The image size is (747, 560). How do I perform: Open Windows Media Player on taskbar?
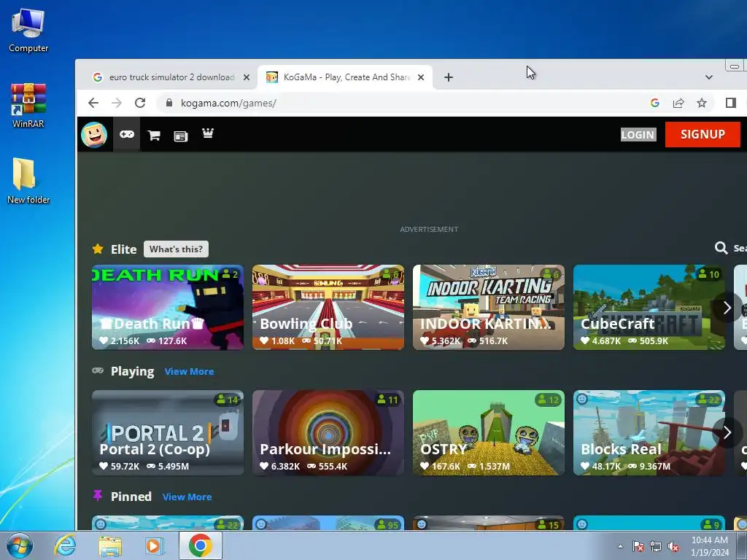154,545
